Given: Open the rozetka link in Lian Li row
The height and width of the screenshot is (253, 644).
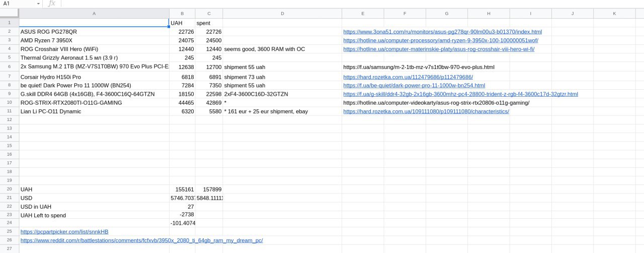Looking at the screenshot, I should click(x=426, y=111).
